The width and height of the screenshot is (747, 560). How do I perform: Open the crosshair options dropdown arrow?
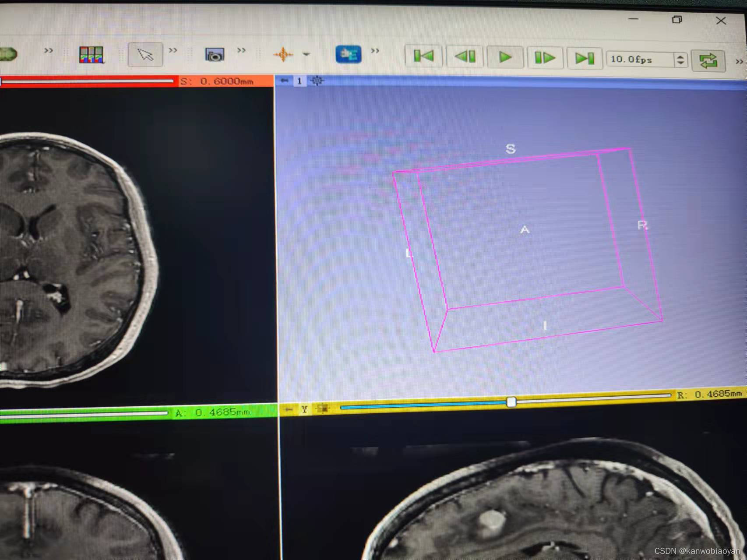click(307, 54)
